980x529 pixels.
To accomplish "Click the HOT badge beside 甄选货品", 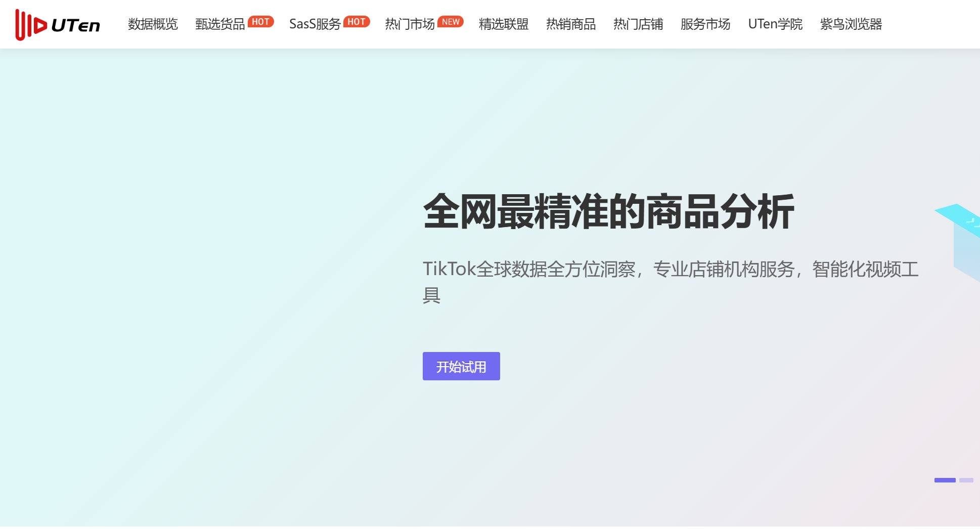I will [x=260, y=22].
